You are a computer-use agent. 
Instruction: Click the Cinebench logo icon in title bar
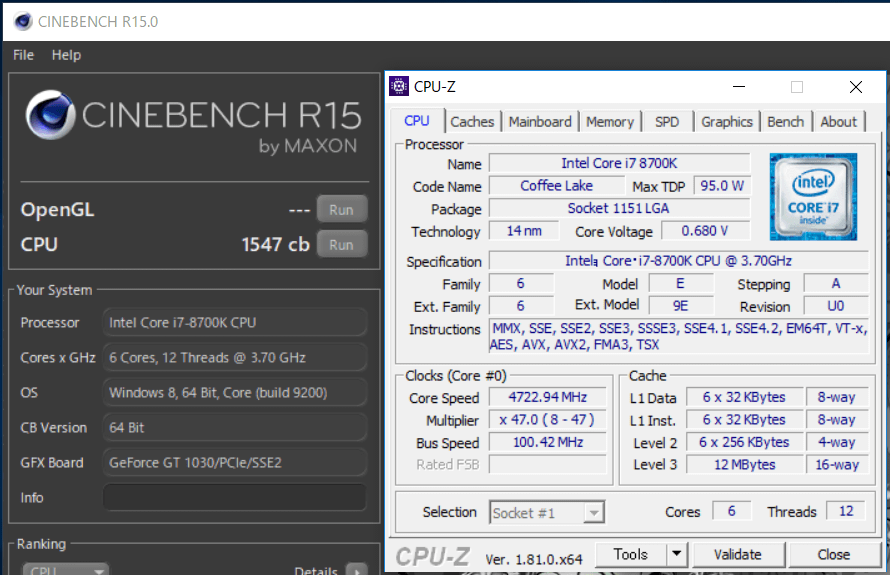click(x=23, y=22)
